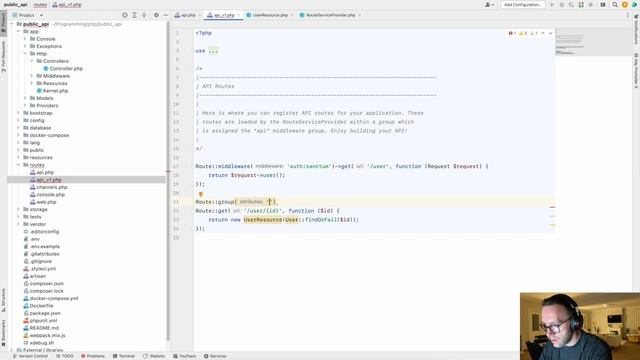Viewport: 640px width, 360px height.
Task: Jump to next highlighted error arrow
Action: pos(551,33)
